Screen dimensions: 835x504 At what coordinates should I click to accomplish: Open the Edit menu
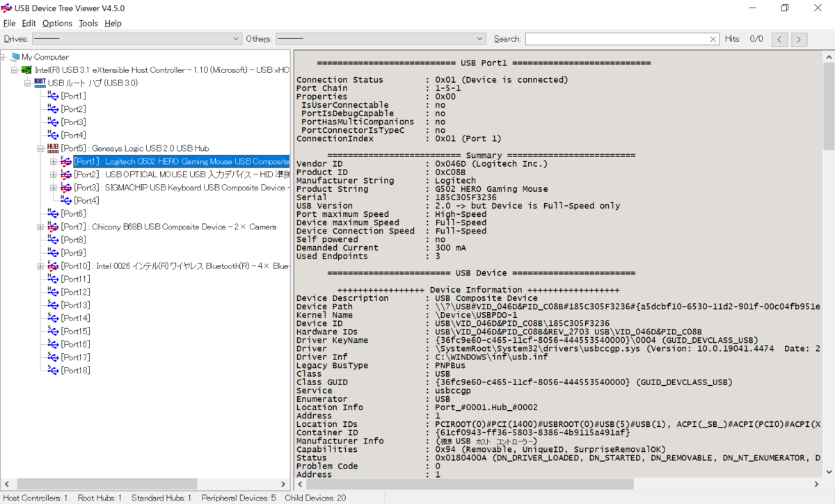[x=29, y=23]
